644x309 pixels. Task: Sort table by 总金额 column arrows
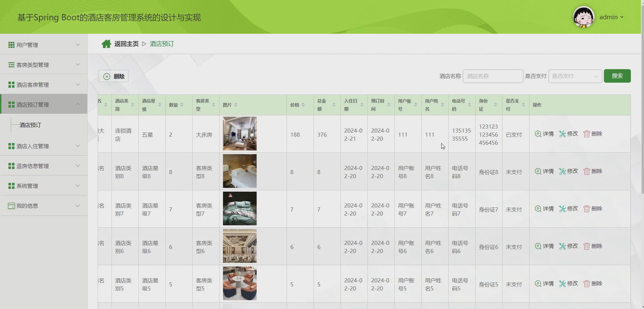(x=334, y=105)
